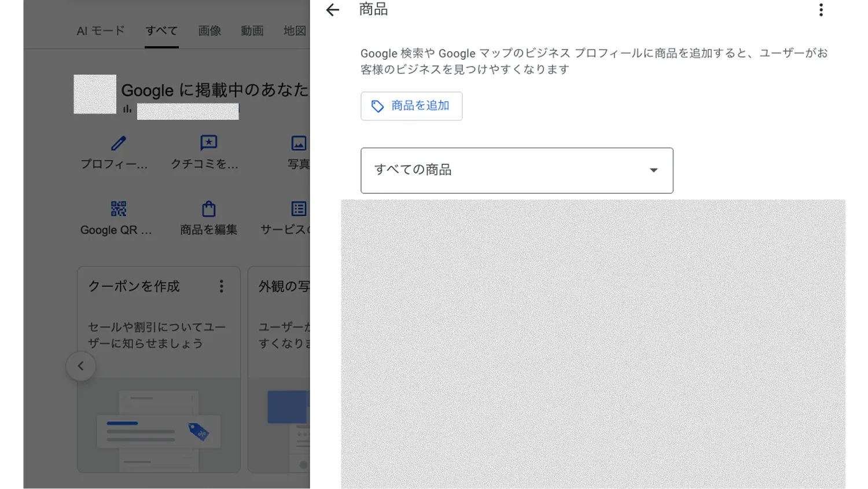Viewport: 868px width, 489px height.
Task: Switch to the 画像 tab
Action: [x=209, y=31]
